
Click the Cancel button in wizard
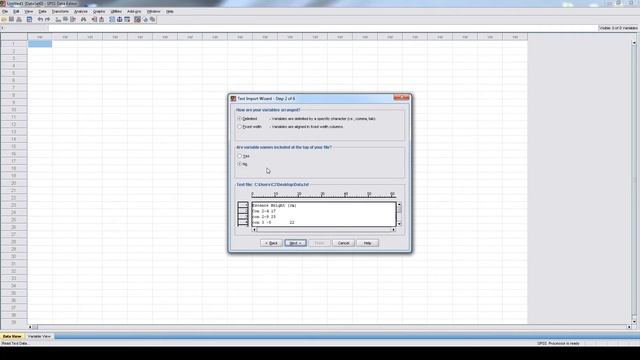pos(343,243)
